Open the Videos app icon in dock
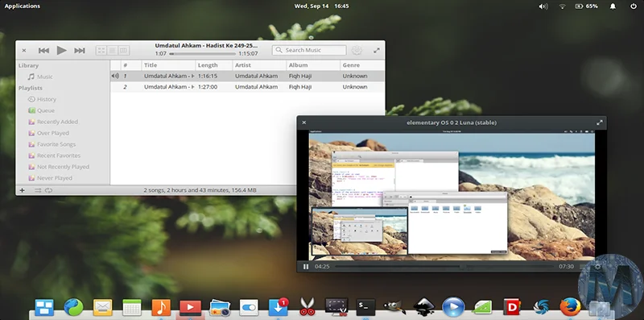Screen dimensions: 644x320 (190, 307)
